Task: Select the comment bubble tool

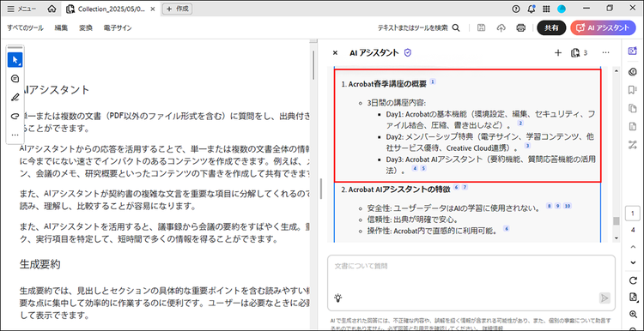Action: (15, 79)
